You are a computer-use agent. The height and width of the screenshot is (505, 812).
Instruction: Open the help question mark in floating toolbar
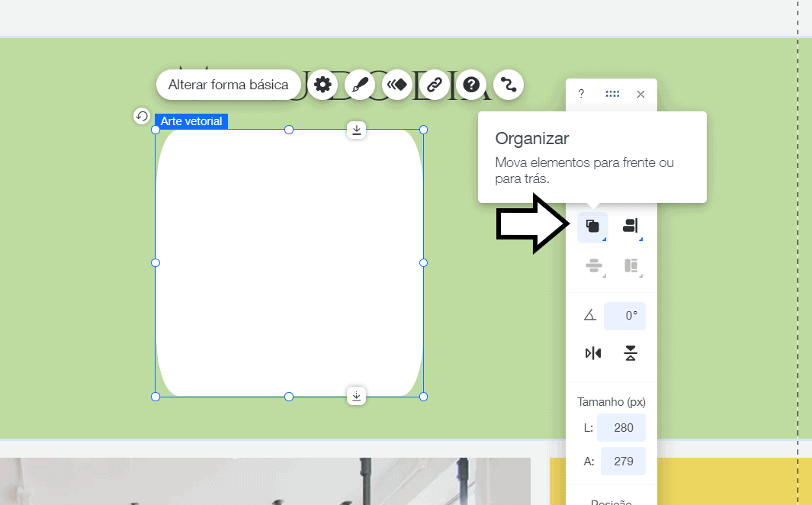[471, 85]
